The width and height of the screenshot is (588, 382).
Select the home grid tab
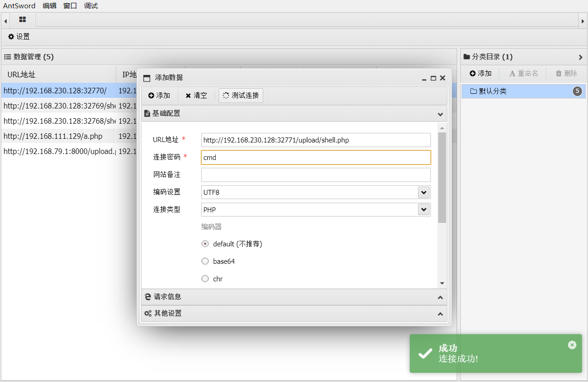tap(23, 20)
